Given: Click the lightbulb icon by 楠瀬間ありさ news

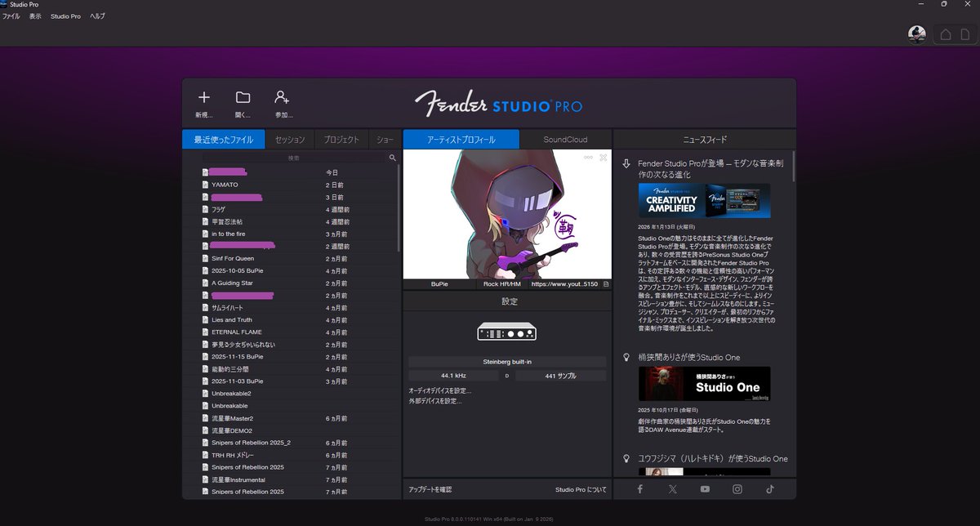Looking at the screenshot, I should coord(626,358).
